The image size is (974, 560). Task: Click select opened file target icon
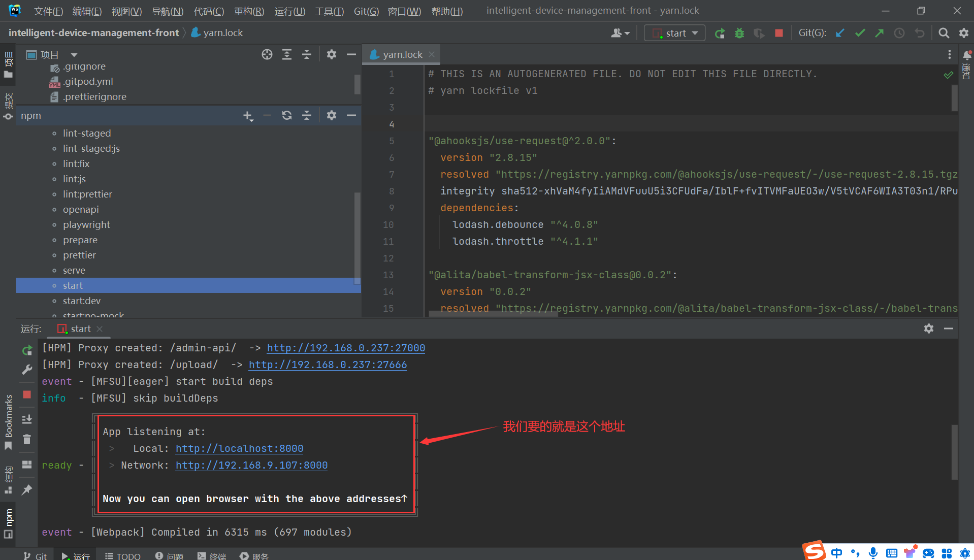coord(267,54)
